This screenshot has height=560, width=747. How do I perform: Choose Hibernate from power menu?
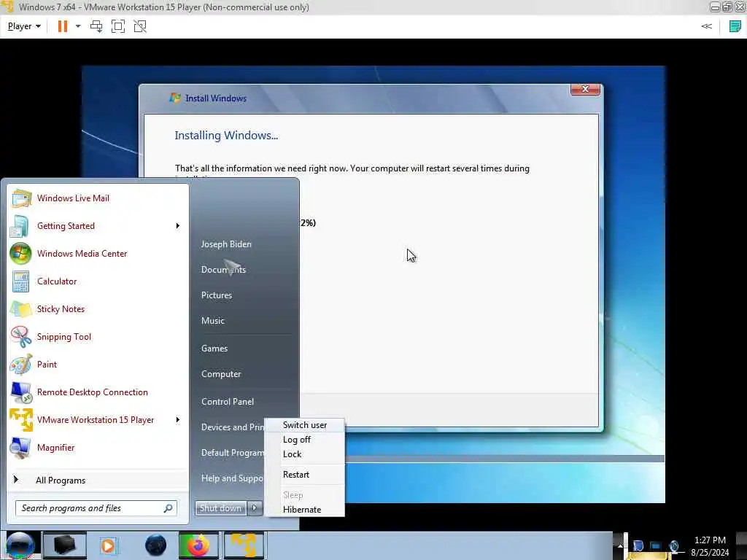tap(302, 510)
